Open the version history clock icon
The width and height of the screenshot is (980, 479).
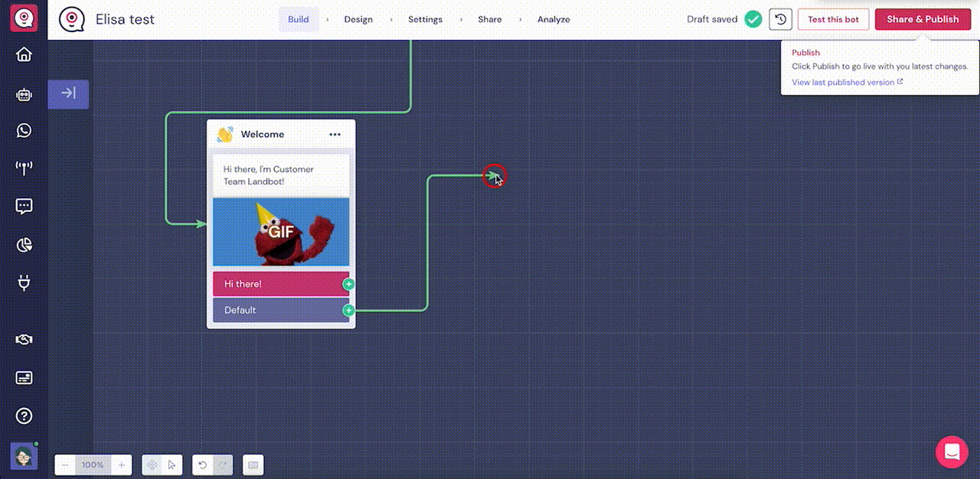tap(779, 19)
